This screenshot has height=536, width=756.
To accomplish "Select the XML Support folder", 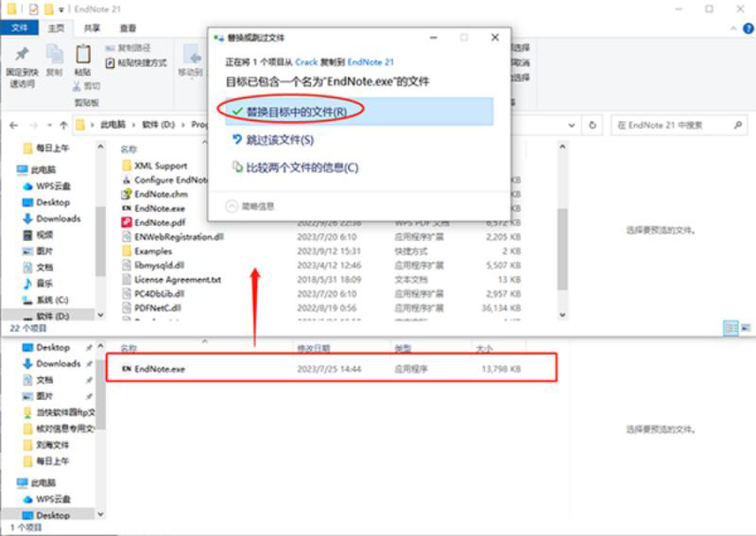I will click(161, 166).
